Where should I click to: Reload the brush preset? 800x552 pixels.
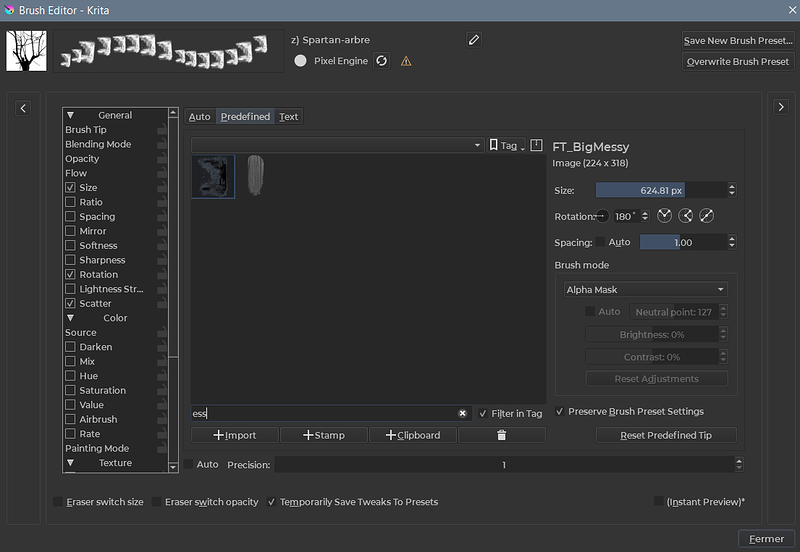pyautogui.click(x=381, y=61)
